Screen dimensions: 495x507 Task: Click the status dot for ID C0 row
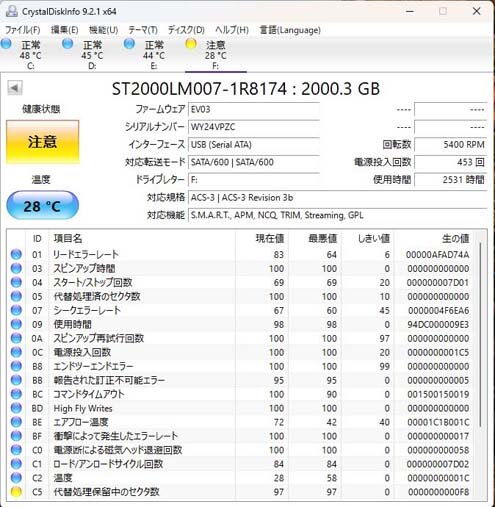16,450
